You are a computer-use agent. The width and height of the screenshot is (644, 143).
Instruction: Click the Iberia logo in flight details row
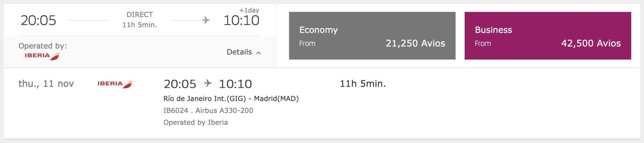point(115,84)
